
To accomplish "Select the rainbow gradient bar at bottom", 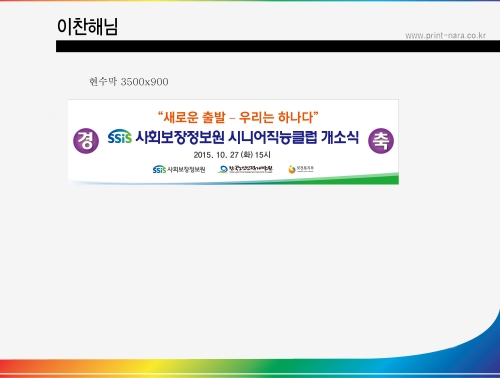I will point(250,368).
